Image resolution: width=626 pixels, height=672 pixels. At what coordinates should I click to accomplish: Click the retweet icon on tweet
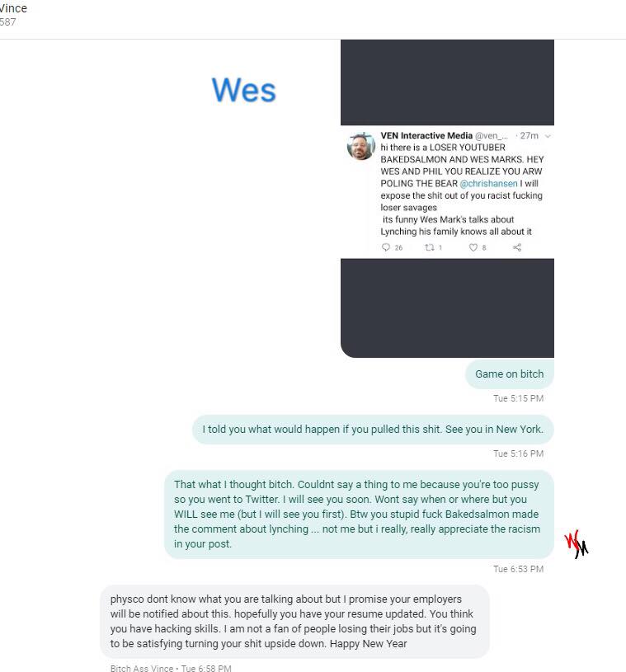coord(430,247)
